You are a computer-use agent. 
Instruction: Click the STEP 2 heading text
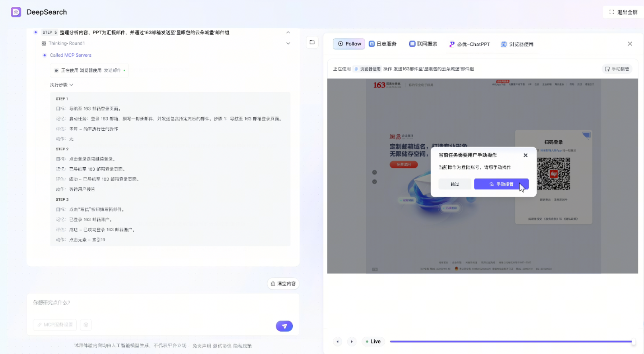click(x=62, y=149)
